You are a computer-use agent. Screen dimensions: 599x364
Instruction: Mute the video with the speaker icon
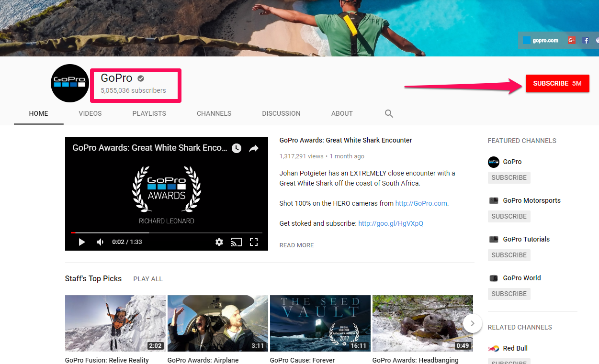[x=100, y=242]
